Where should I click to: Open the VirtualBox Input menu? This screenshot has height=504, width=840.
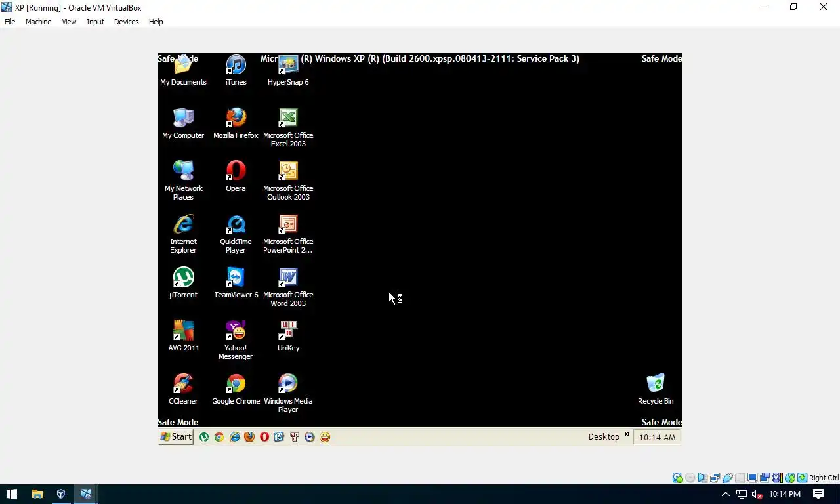click(x=95, y=22)
